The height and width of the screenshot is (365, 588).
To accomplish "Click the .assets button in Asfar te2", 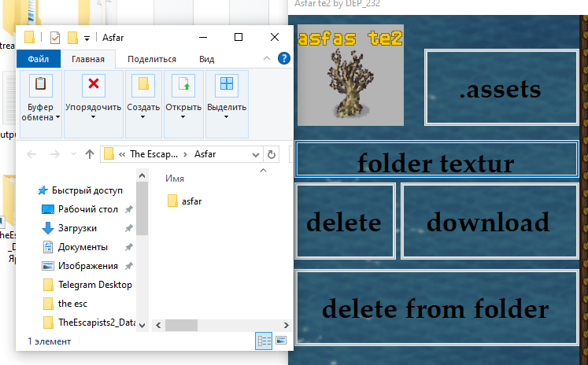I will pyautogui.click(x=501, y=87).
